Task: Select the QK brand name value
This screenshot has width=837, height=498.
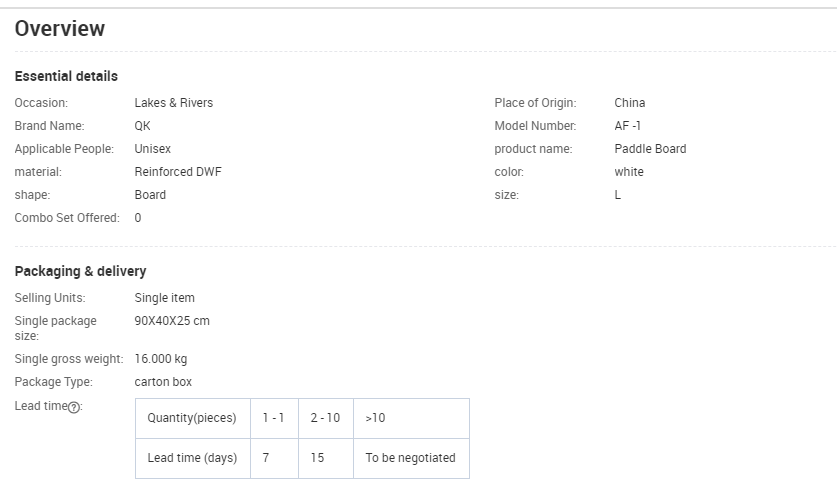Action: pos(143,126)
